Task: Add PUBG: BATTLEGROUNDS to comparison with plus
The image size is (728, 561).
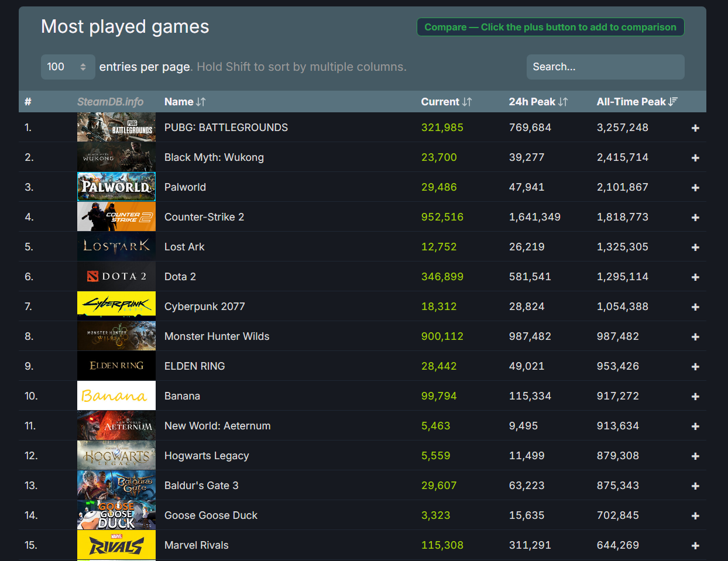Action: click(695, 128)
